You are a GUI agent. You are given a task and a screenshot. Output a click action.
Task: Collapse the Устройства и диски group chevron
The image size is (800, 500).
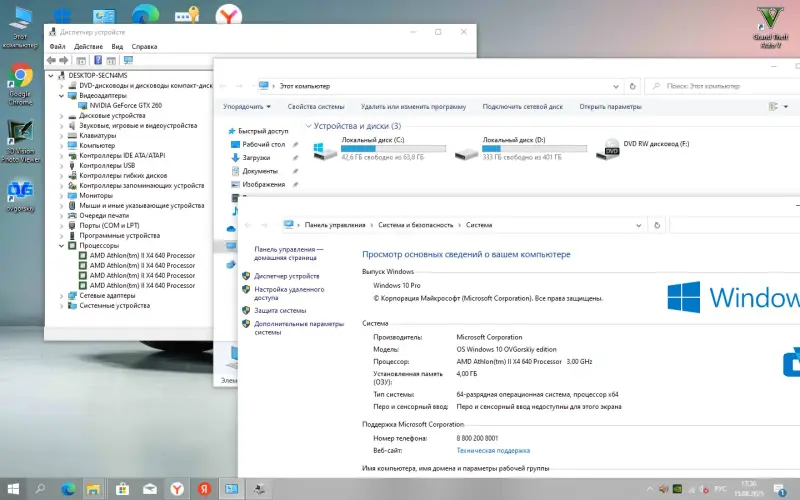click(x=308, y=126)
